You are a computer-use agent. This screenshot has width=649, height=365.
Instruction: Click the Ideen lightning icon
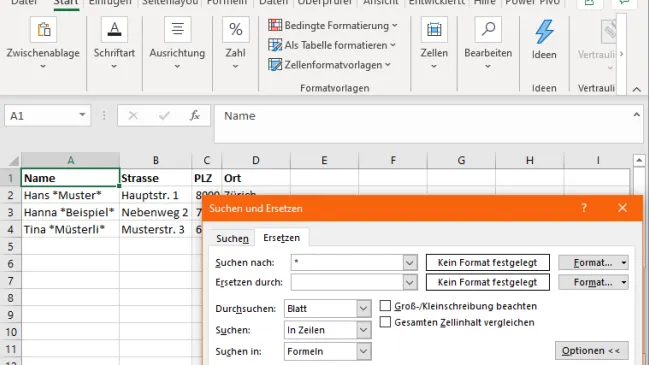(544, 32)
